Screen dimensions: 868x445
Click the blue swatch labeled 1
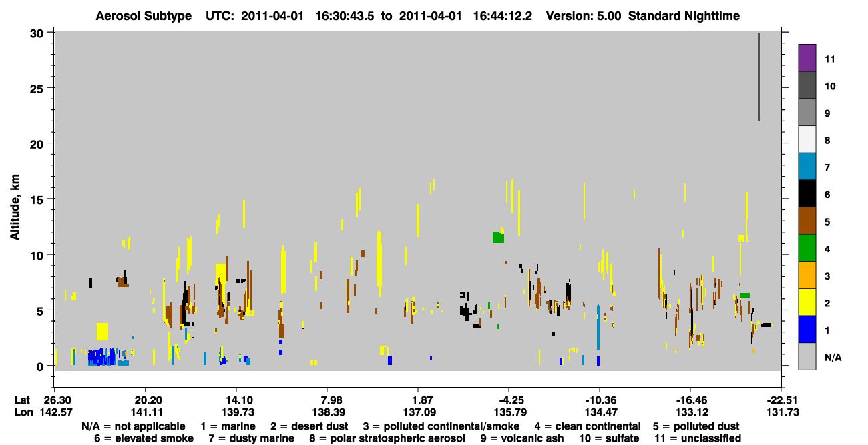pyautogui.click(x=807, y=330)
